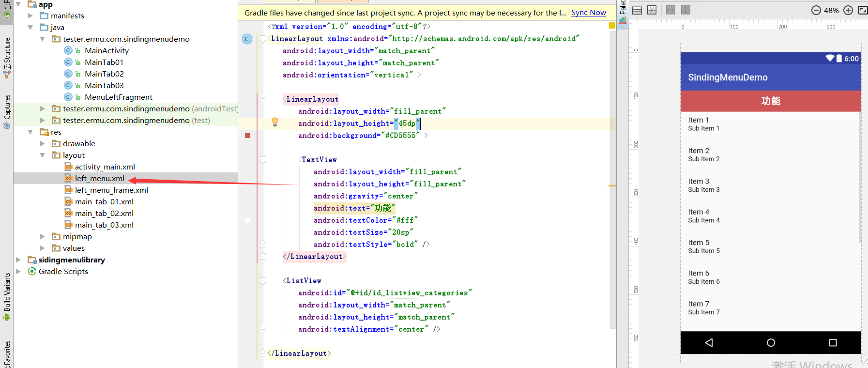The height and width of the screenshot is (368, 868).
Task: Click the expand horizontally icon
Action: pyautogui.click(x=670, y=10)
